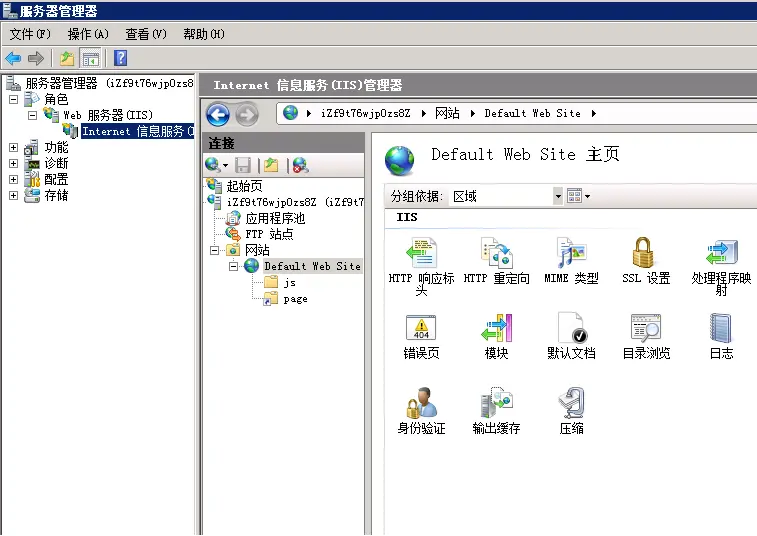Click IIS manager round forward button

(247, 115)
